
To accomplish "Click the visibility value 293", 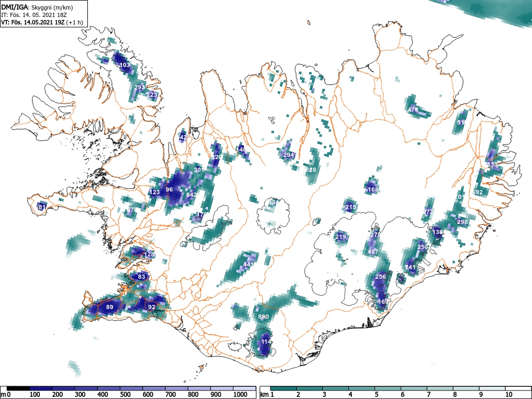I will click(139, 87).
